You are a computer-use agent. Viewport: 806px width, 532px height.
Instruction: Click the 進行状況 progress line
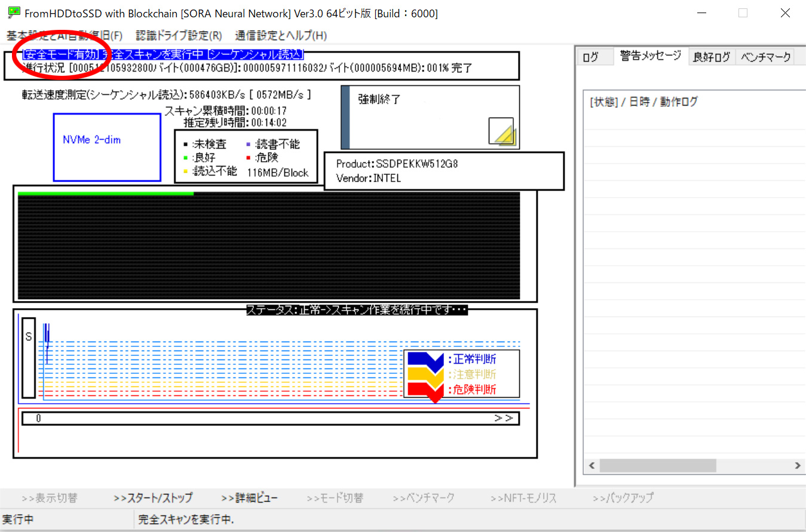247,68
